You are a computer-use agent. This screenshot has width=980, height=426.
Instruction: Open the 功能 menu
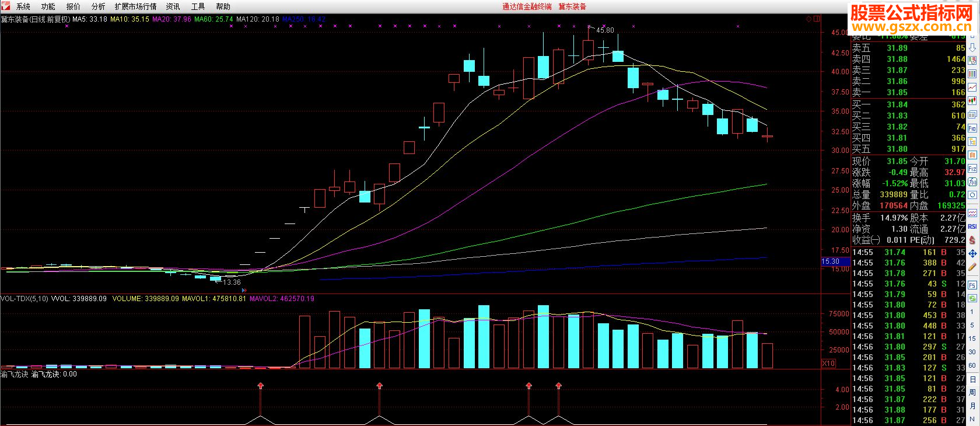48,6
